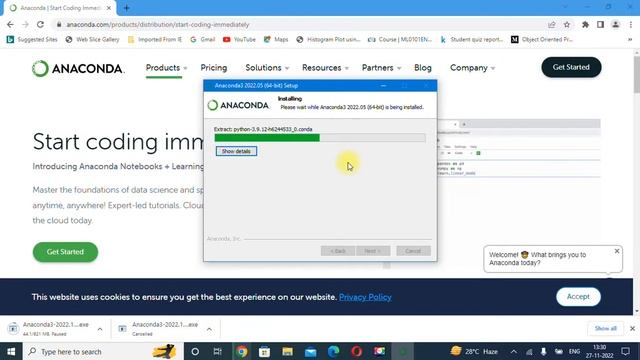Open the Gmail bookmark
The width and height of the screenshot is (640, 360).
[202, 40]
